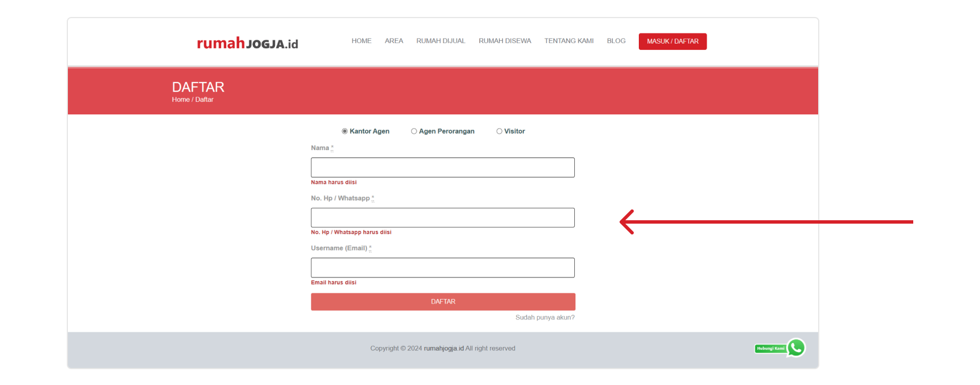
Task: Click the rumahjogja.id link in the footer
Action: [x=444, y=348]
